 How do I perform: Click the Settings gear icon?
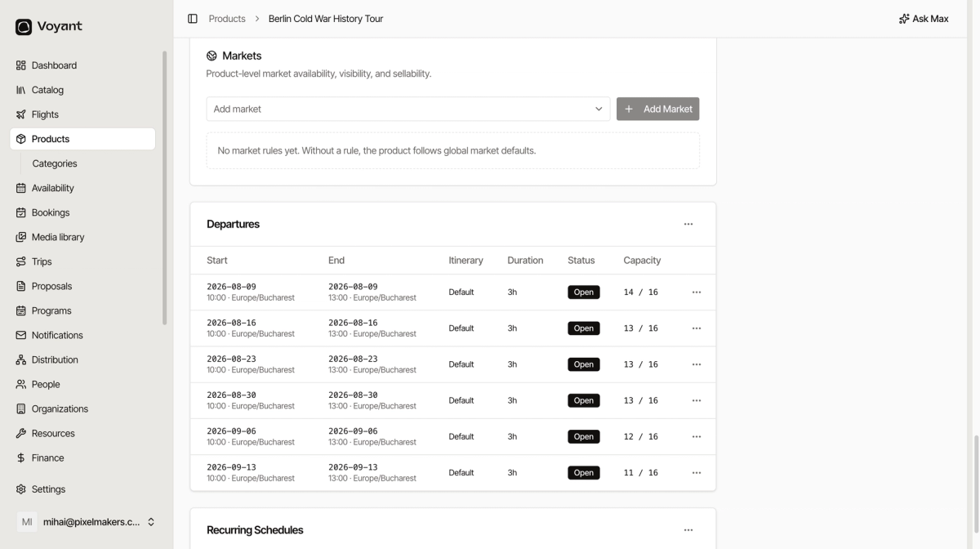(x=21, y=489)
